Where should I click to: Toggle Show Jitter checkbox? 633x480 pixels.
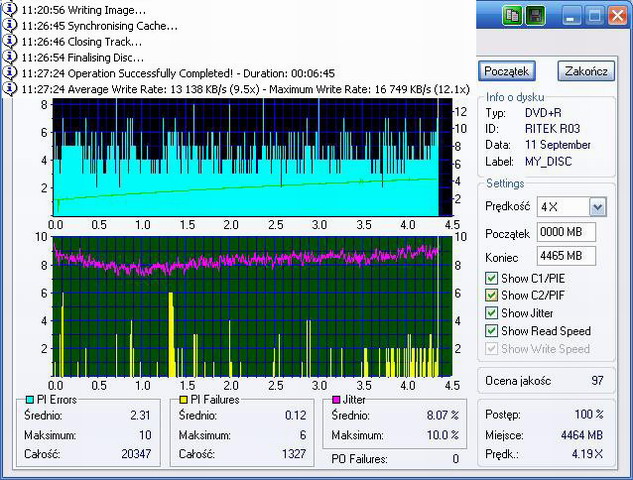(x=491, y=313)
